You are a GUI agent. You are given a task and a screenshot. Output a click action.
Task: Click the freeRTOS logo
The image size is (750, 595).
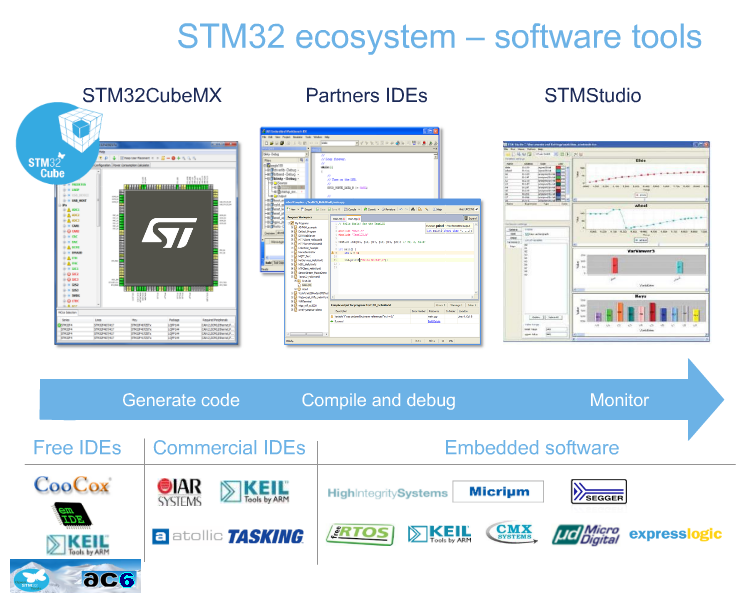(360, 534)
